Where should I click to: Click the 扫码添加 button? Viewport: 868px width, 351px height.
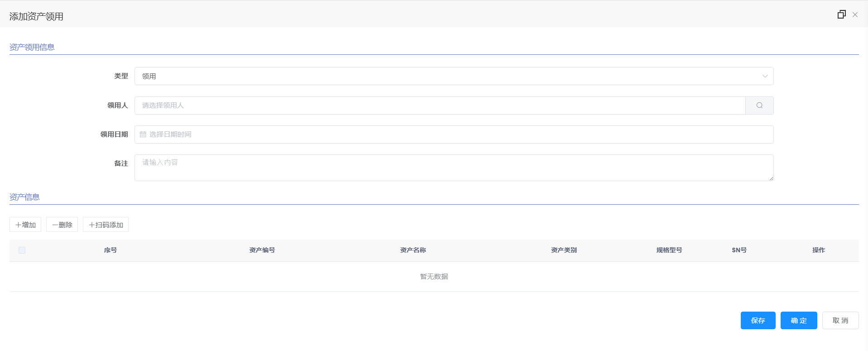(106, 225)
